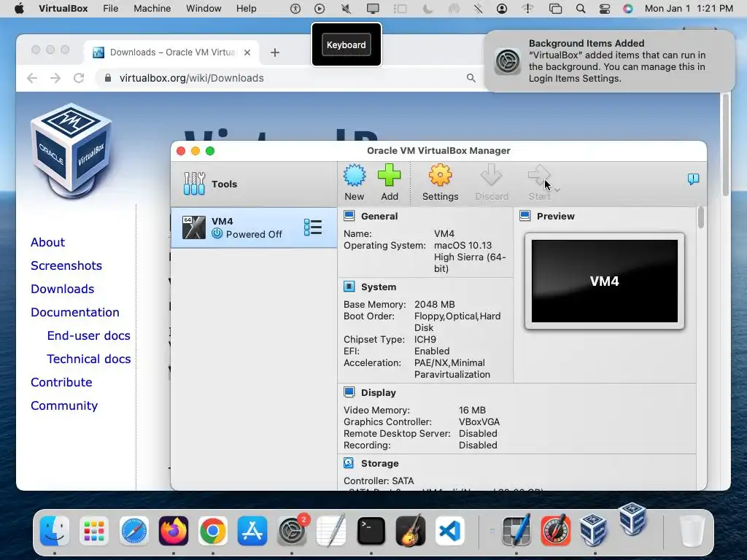Select the VM4 Powered Off machine row
The width and height of the screenshot is (747, 560).
[x=254, y=227]
